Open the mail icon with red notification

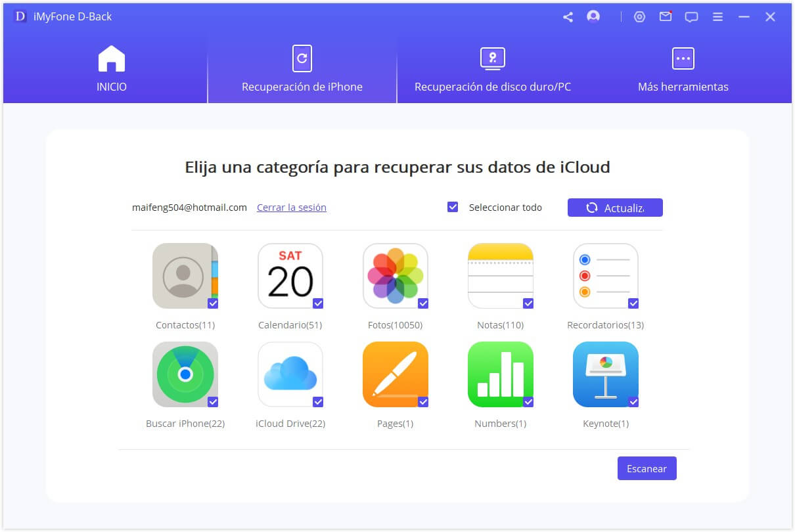pyautogui.click(x=666, y=16)
